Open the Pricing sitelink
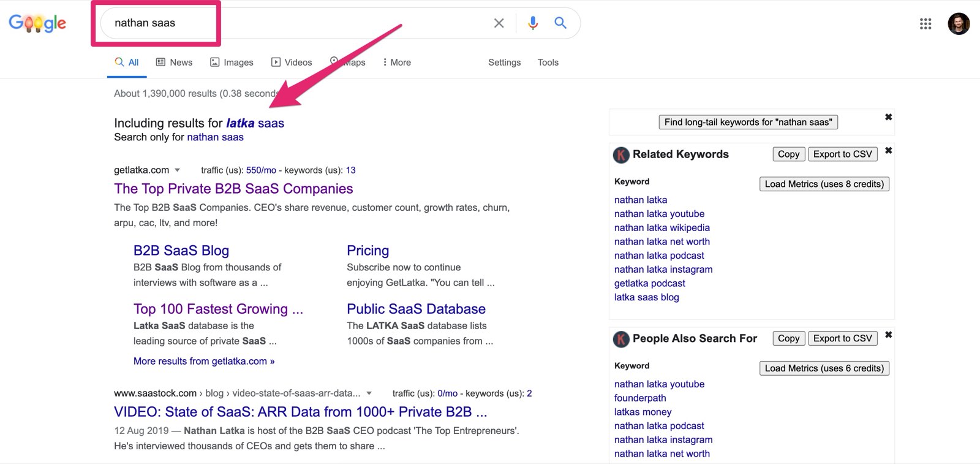 click(x=367, y=251)
